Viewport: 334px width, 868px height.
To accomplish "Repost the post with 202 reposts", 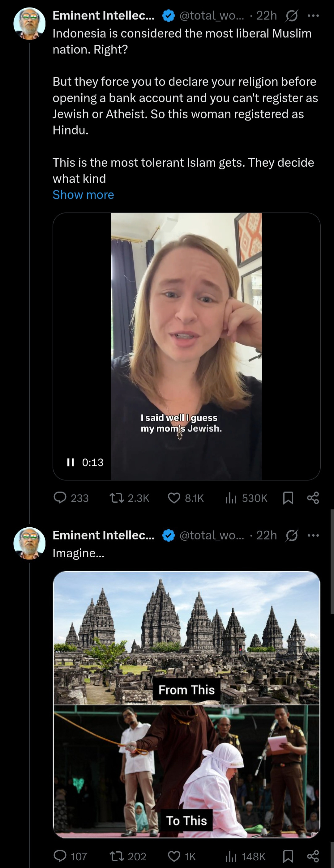I will click(128, 856).
